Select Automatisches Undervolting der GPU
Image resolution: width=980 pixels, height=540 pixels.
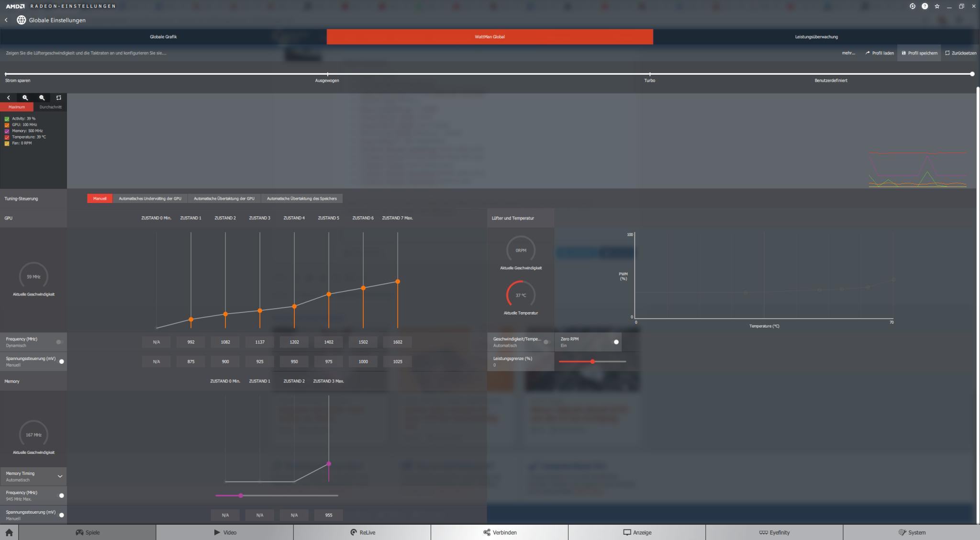[x=150, y=199]
